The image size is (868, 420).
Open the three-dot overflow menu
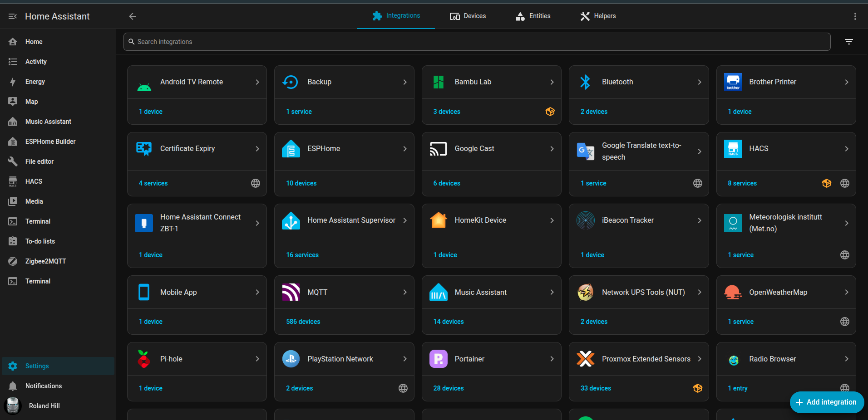855,16
